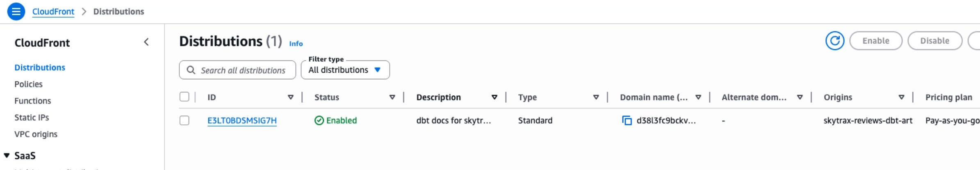Open the hamburger navigation menu icon
This screenshot has height=170, width=980.
(16, 11)
